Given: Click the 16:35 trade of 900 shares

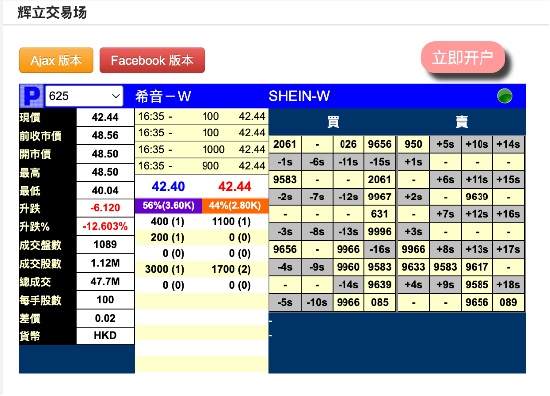Looking at the screenshot, I should point(202,166).
